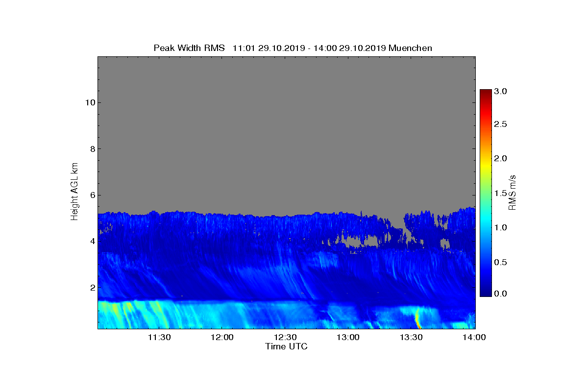
Task: Click the 'Height AGL km' axis title
Action: pos(74,192)
